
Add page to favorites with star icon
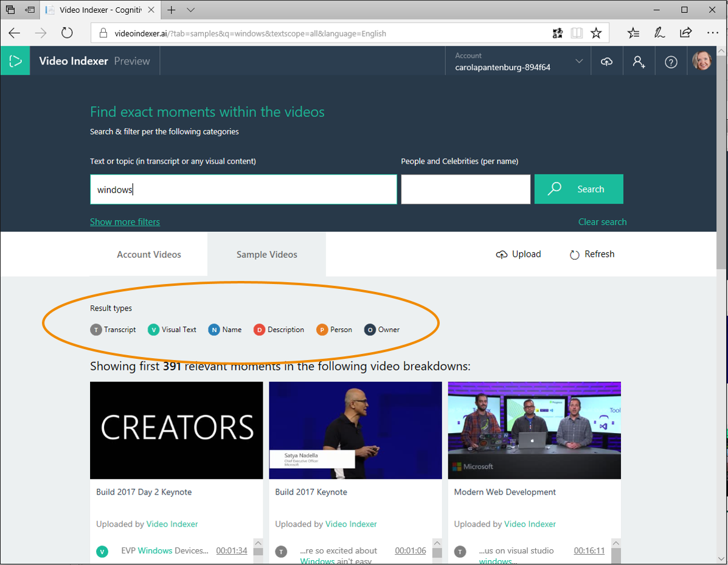596,33
